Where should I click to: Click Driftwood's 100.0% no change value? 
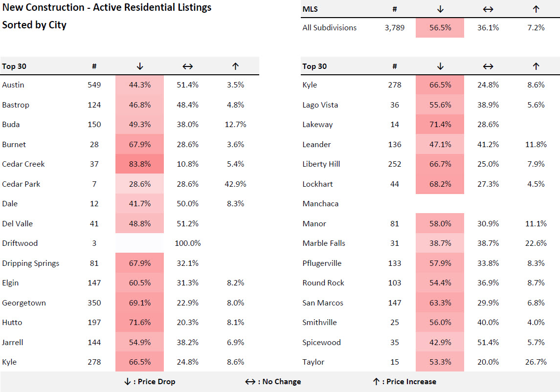(x=188, y=243)
